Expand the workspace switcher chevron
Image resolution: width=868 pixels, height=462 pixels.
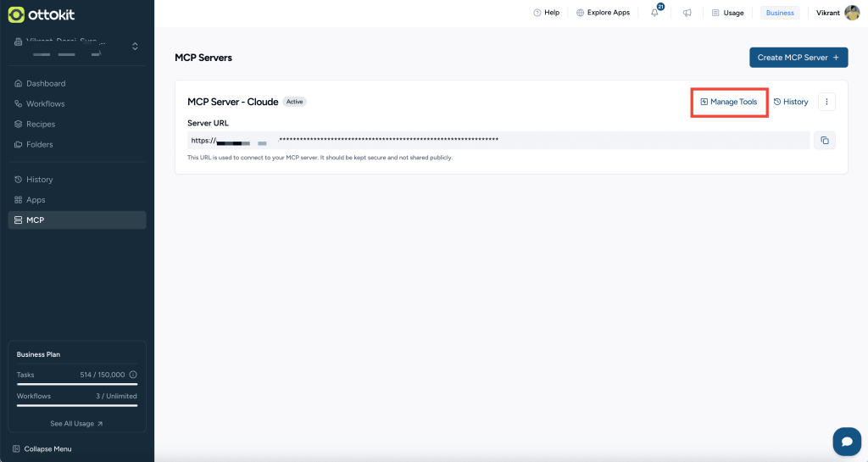[135, 46]
